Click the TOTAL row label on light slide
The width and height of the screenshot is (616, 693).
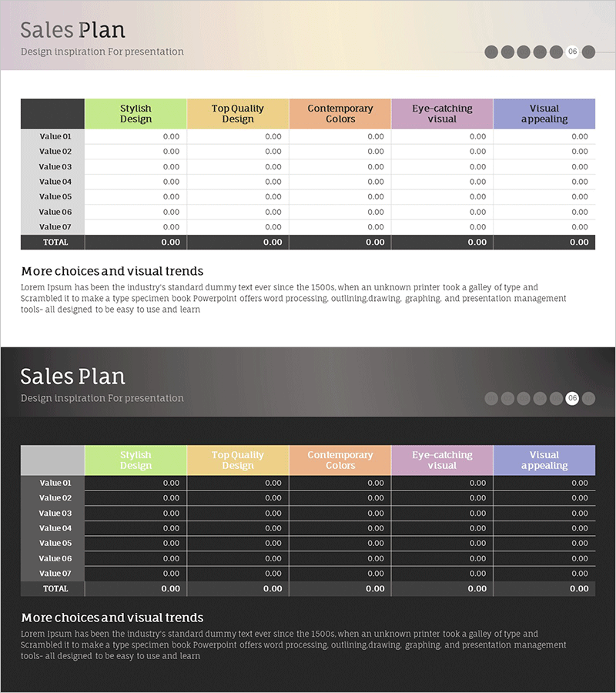[x=55, y=242]
